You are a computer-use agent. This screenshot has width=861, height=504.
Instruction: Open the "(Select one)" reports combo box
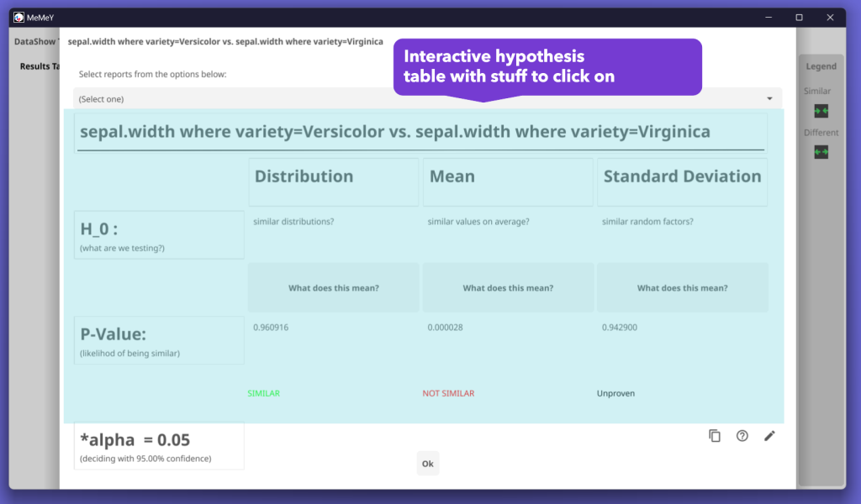tap(420, 98)
